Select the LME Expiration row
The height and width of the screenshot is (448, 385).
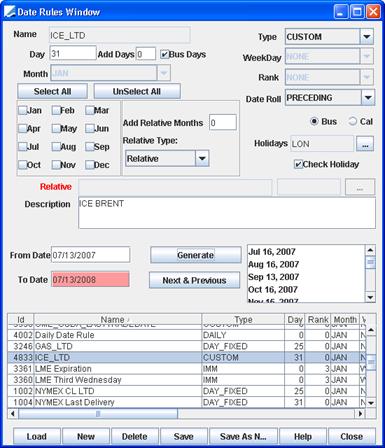click(x=187, y=369)
